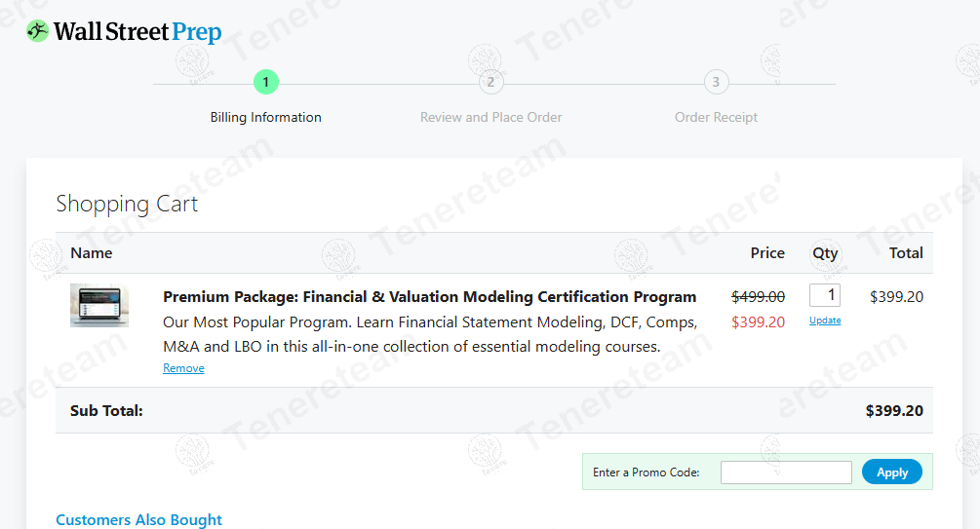This screenshot has height=529, width=980.
Task: Click the step 2 circle indicator
Action: pyautogui.click(x=490, y=82)
